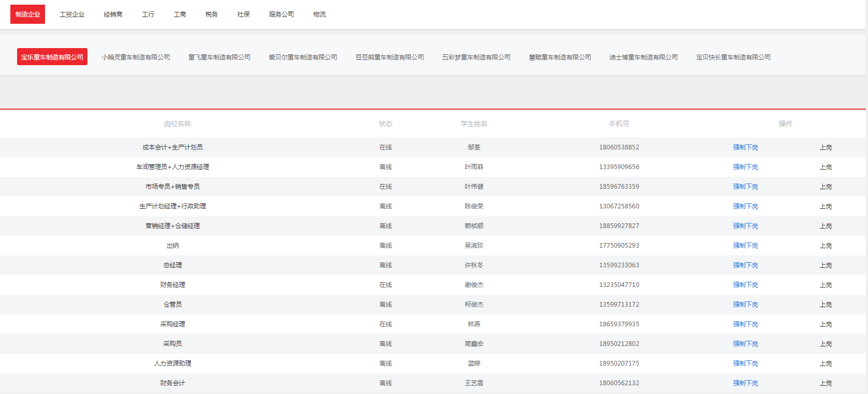Click the 手机号 column header
This screenshot has width=868, height=394.
click(x=619, y=124)
